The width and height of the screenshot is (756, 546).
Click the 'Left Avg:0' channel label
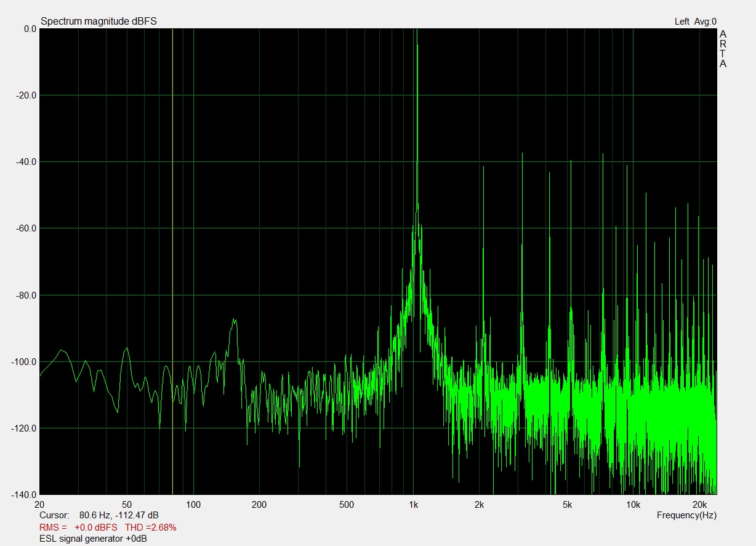[696, 21]
